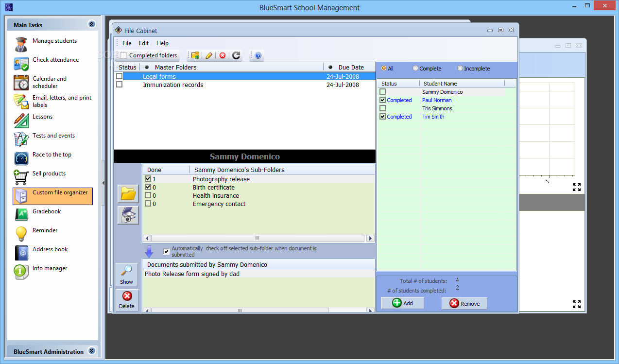This screenshot has width=619, height=364.
Task: Expand the BlueSmart Administration panel
Action: (x=91, y=351)
